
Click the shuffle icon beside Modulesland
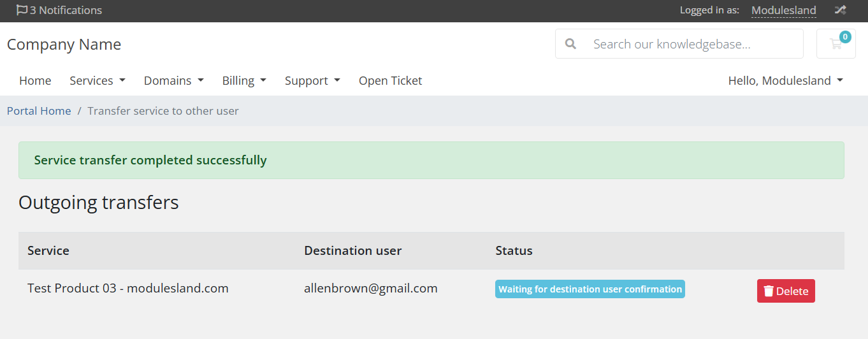(840, 10)
